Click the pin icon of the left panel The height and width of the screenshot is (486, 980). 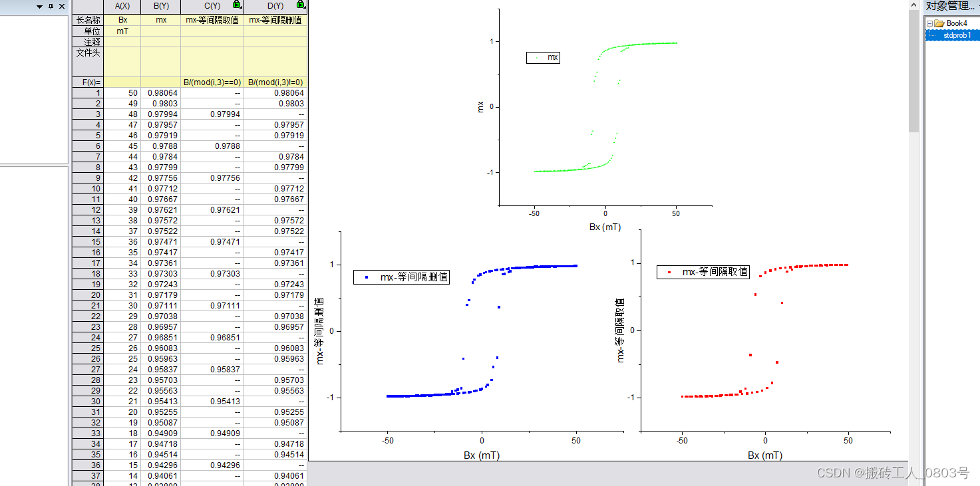point(51,6)
